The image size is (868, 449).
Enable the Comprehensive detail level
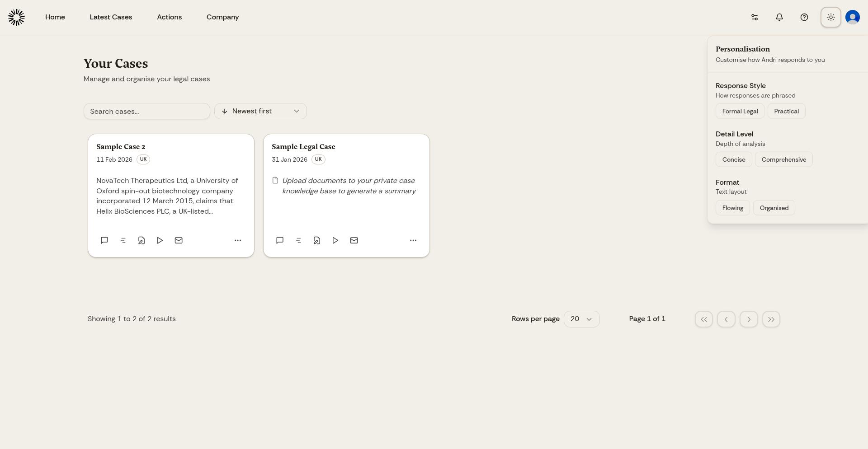(783, 159)
